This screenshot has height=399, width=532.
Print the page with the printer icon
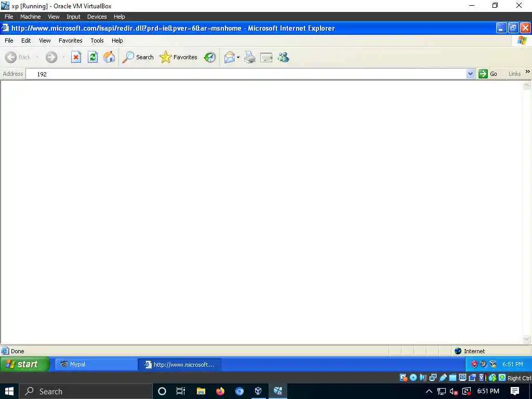coord(250,57)
